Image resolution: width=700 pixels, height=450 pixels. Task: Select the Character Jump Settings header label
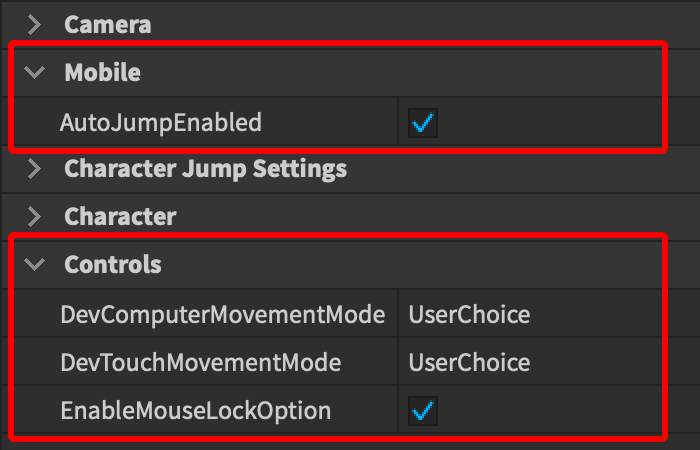point(205,168)
